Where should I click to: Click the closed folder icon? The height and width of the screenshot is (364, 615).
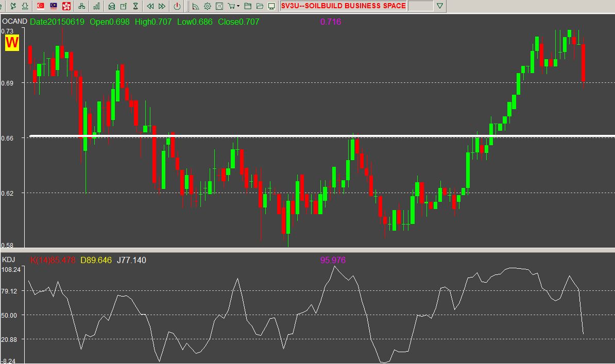[248, 6]
